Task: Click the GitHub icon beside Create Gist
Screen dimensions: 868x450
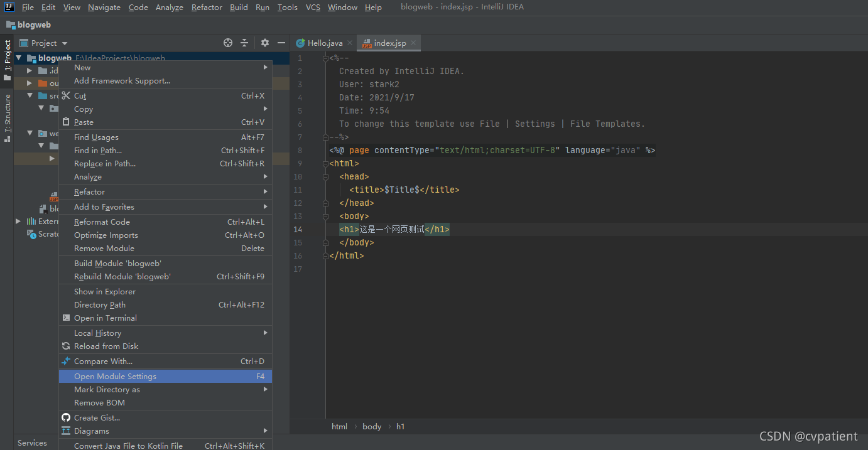Action: [x=66, y=417]
